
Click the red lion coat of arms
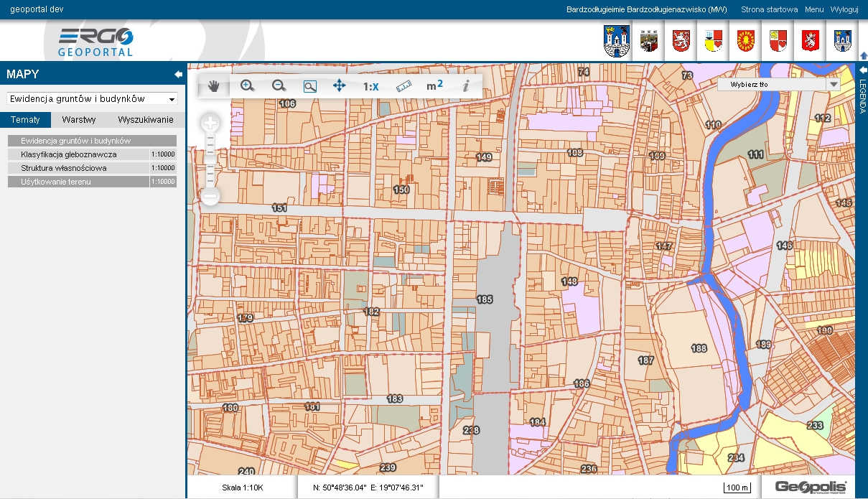[681, 41]
